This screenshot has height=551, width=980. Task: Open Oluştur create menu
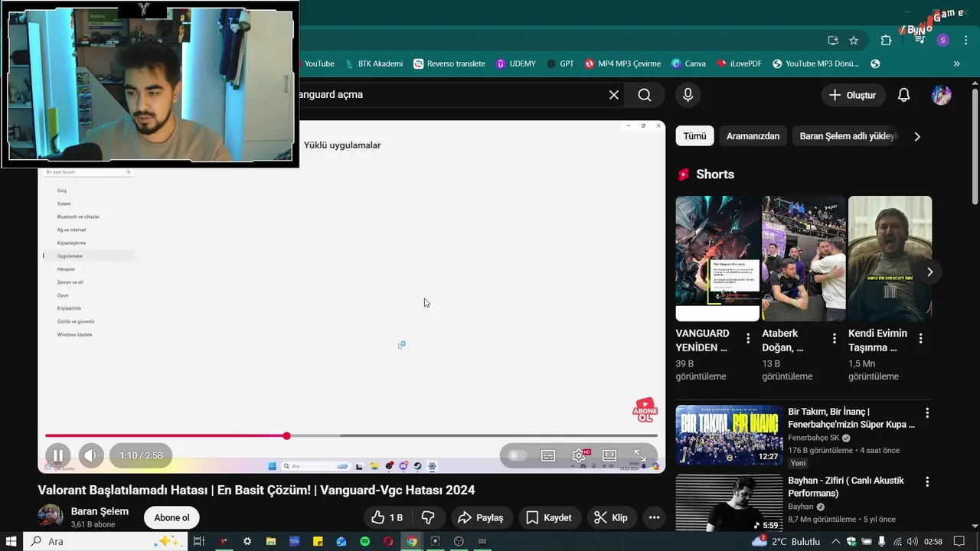[853, 95]
